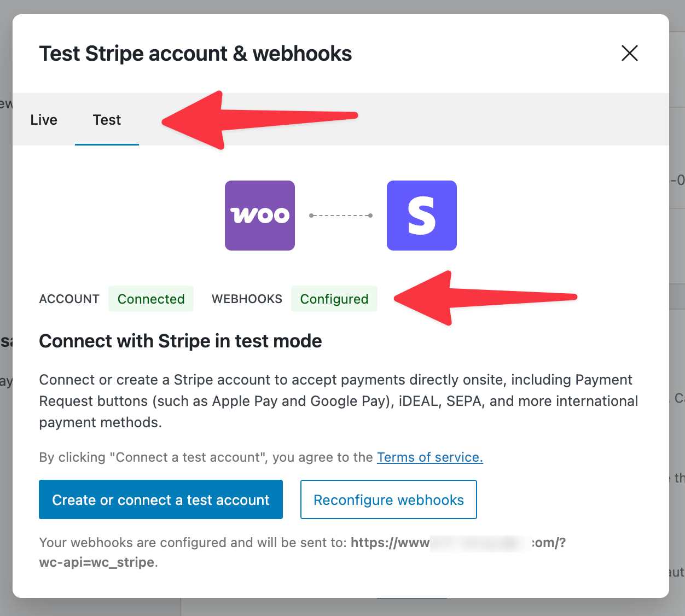Click the Stripe "S" logo icon

point(421,215)
